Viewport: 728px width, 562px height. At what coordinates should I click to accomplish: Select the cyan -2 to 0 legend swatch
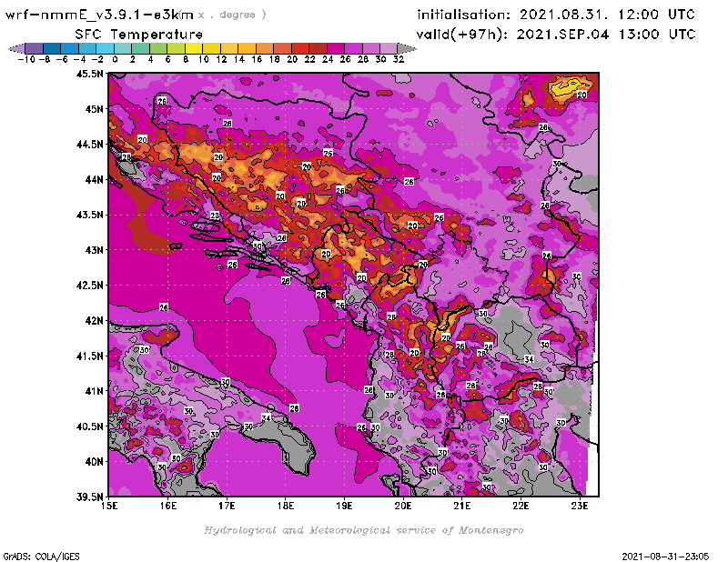click(105, 48)
